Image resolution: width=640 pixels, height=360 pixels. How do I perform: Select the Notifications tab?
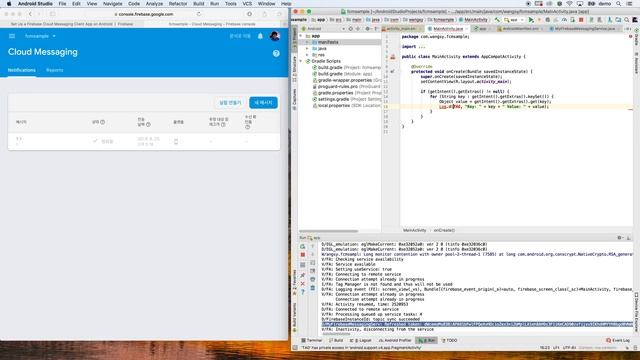pyautogui.click(x=22, y=70)
